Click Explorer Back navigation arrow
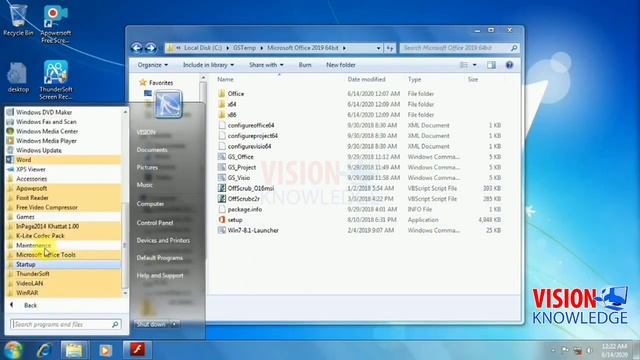640x360 pixels. click(137, 48)
